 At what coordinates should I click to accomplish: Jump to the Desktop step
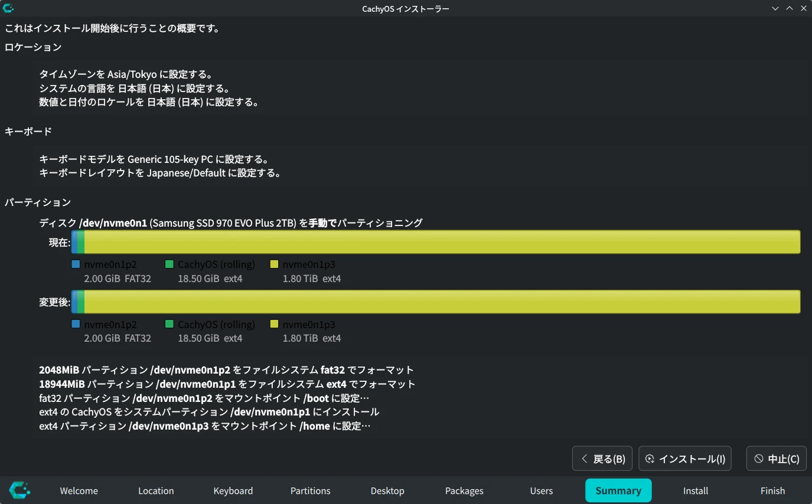pyautogui.click(x=387, y=490)
